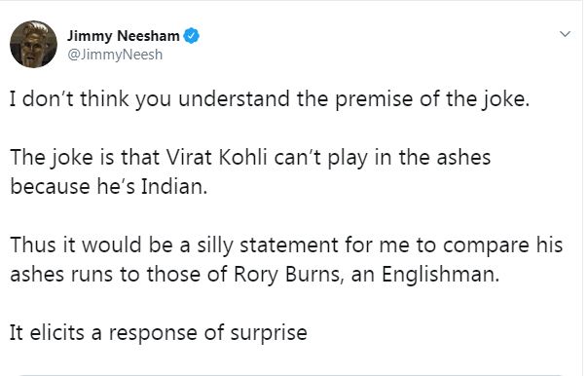The height and width of the screenshot is (376, 588).
Task: Click the word "Indian" in the tweet
Action: point(173,186)
